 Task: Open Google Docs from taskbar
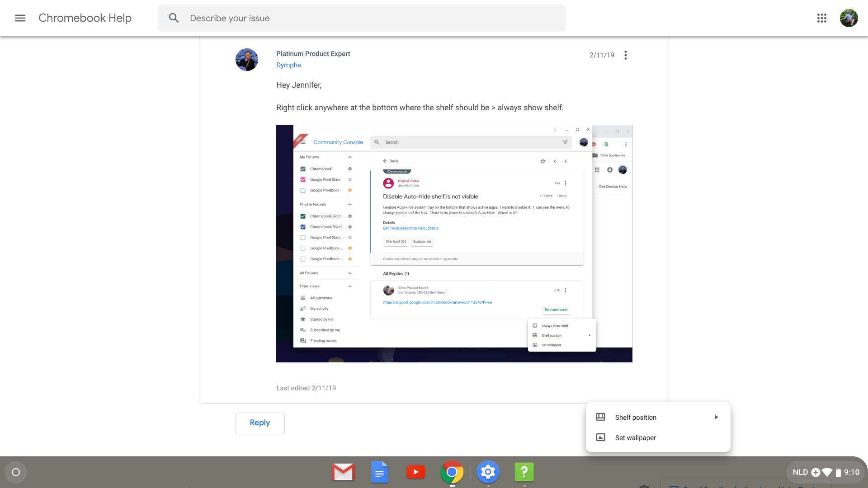coord(379,472)
